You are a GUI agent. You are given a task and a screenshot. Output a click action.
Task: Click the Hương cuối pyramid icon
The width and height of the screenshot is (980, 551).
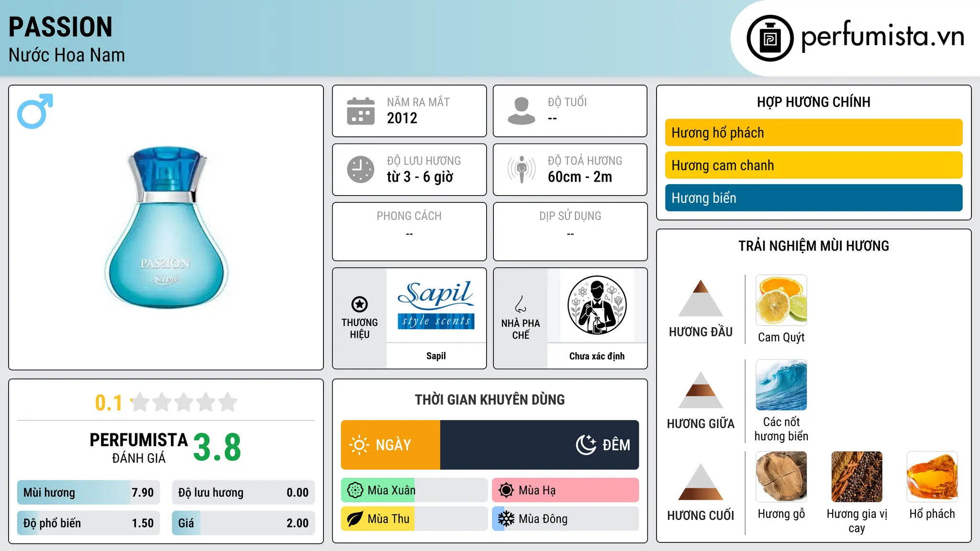pos(701,482)
